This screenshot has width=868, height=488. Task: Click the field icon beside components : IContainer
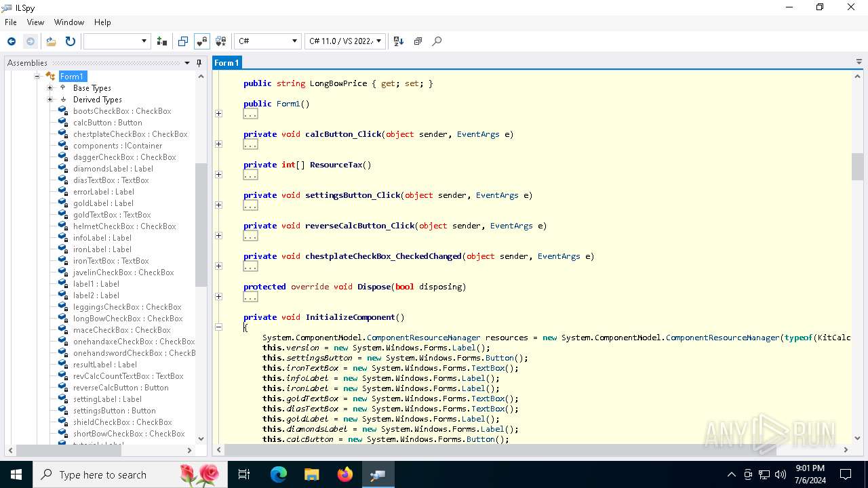coord(63,146)
